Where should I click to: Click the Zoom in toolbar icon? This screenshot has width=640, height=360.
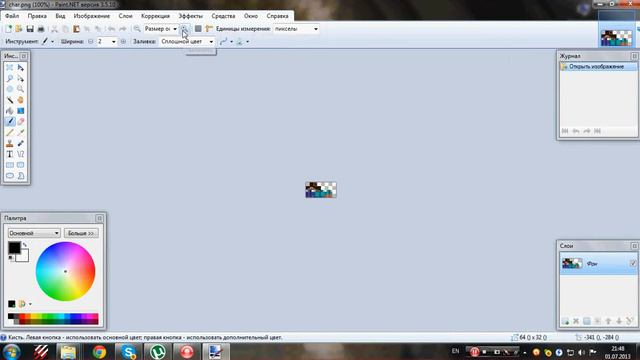(184, 29)
